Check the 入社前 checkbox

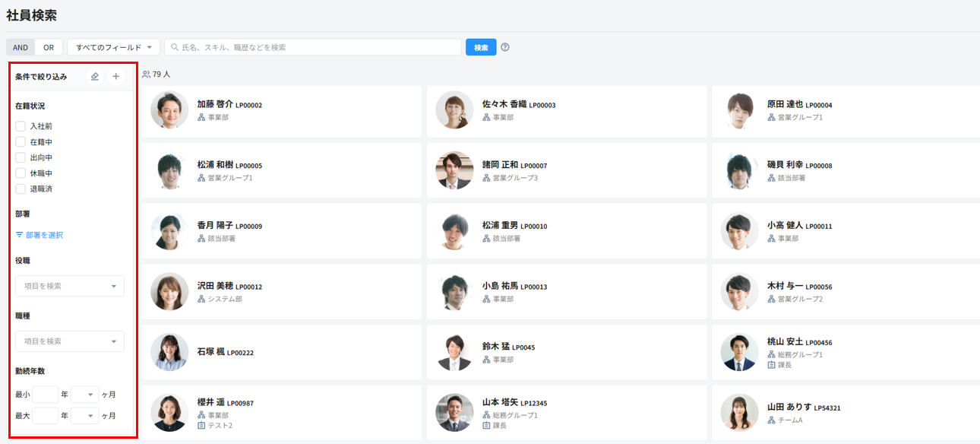click(x=21, y=126)
